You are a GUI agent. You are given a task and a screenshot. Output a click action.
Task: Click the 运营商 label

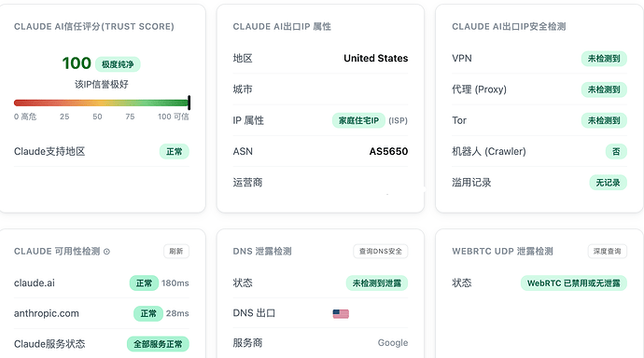pyautogui.click(x=247, y=183)
